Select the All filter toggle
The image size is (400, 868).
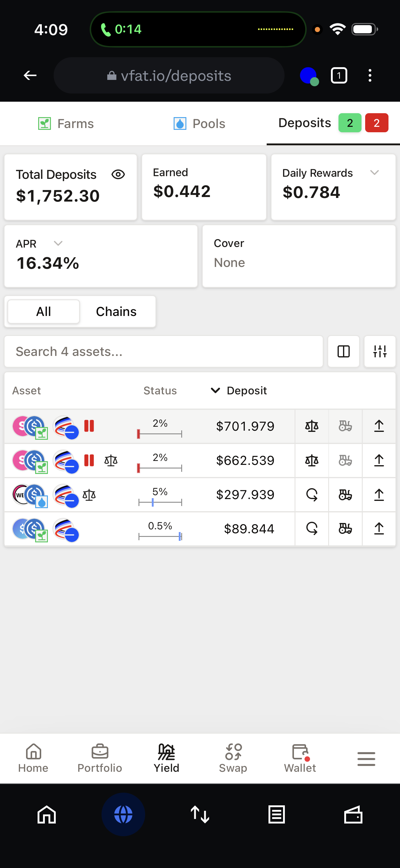44,312
